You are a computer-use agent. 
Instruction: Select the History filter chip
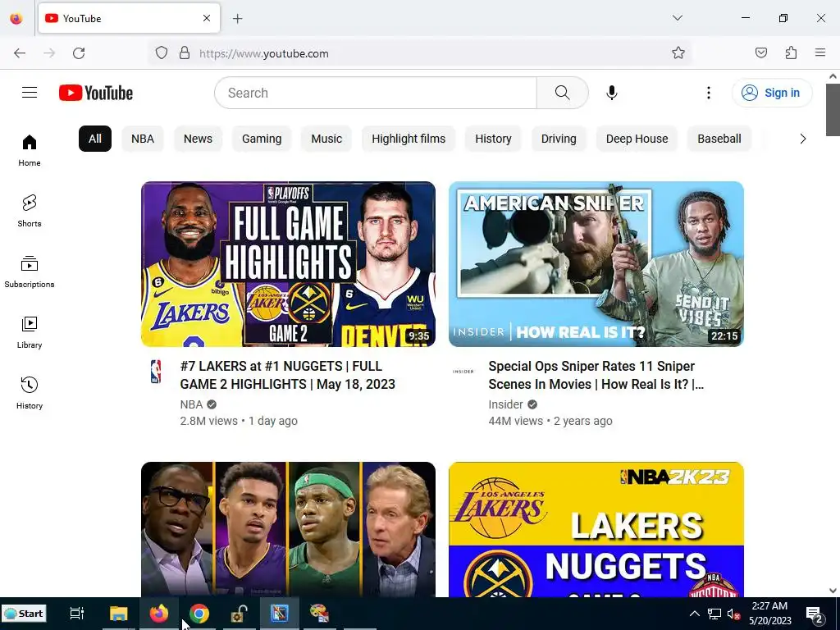pos(493,139)
